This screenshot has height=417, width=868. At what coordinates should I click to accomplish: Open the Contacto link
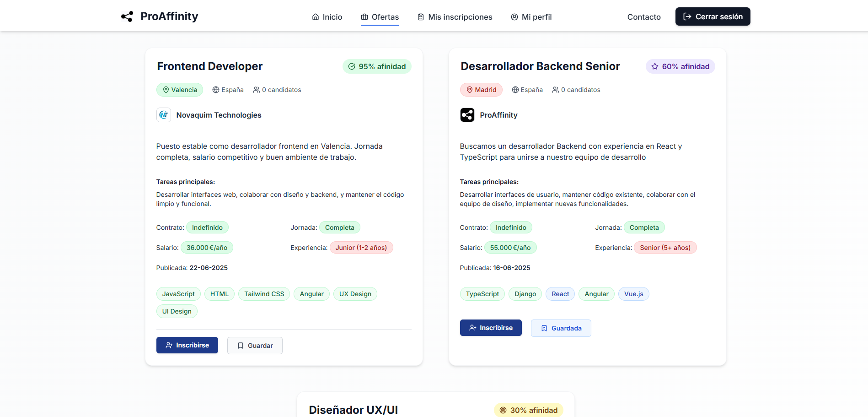644,17
